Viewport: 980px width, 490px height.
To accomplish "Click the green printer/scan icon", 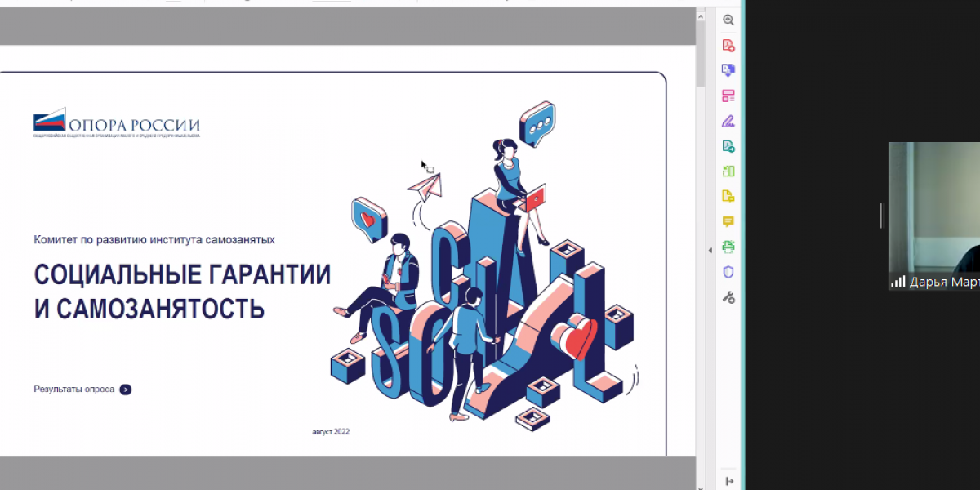I will point(728,247).
